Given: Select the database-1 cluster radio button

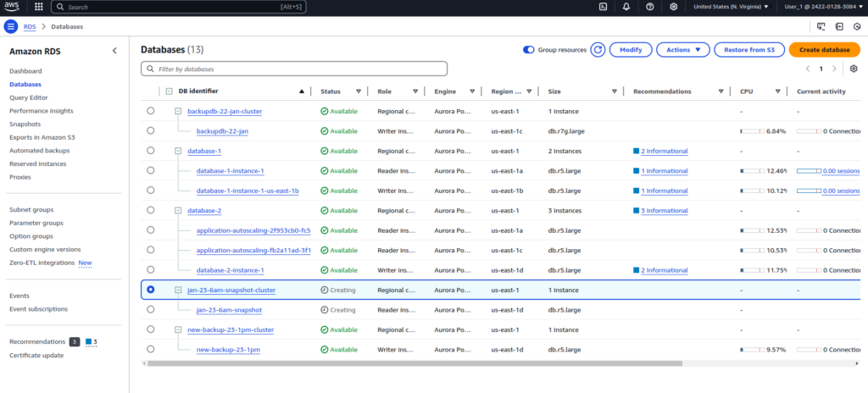Looking at the screenshot, I should coord(151,151).
